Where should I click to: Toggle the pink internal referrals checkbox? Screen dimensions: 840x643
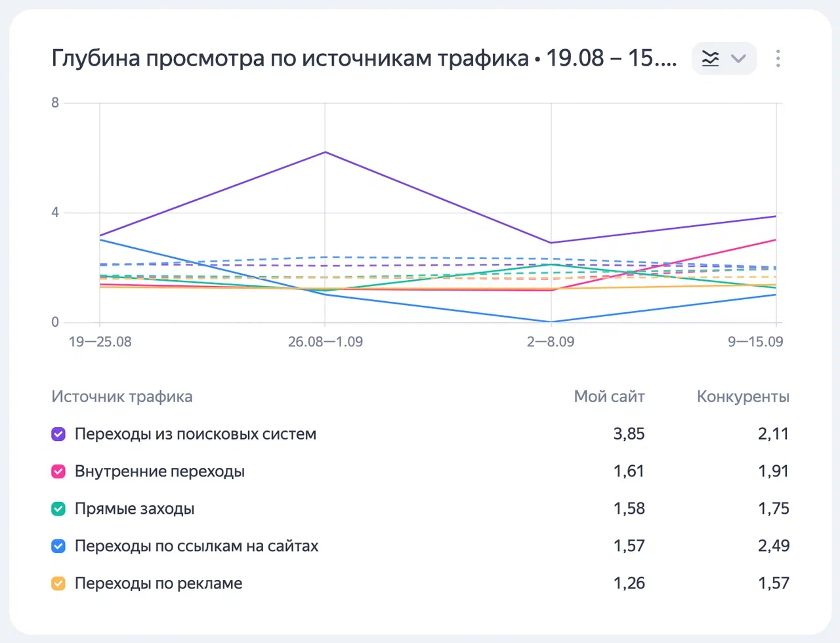tap(58, 472)
